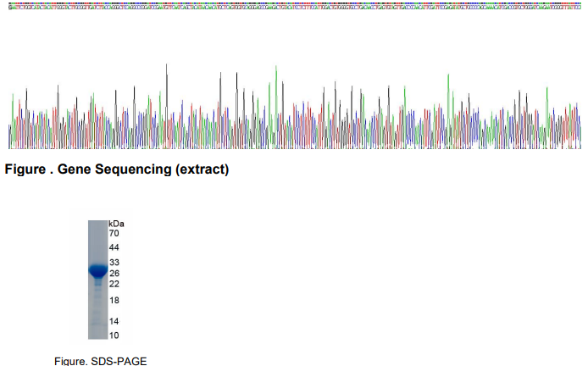Click the 'Figure. SDS-PAGE' caption
This screenshot has width=588, height=366.
click(101, 361)
